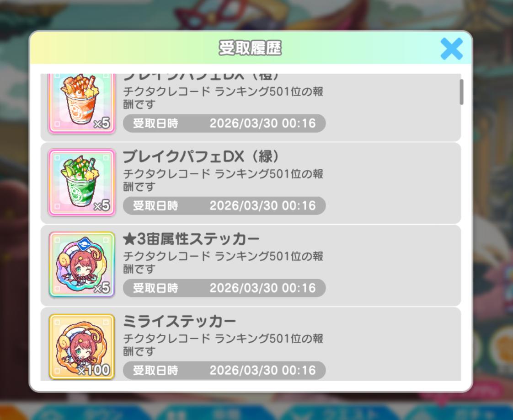513x420 pixels.
Task: Close the 受取履歴 dialog with the X
Action: (451, 49)
